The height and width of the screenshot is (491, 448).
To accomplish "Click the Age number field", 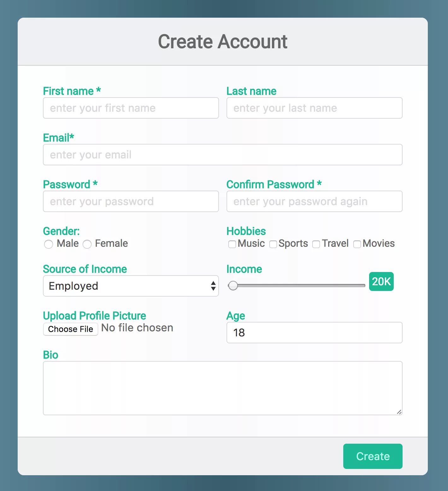I will tap(314, 333).
